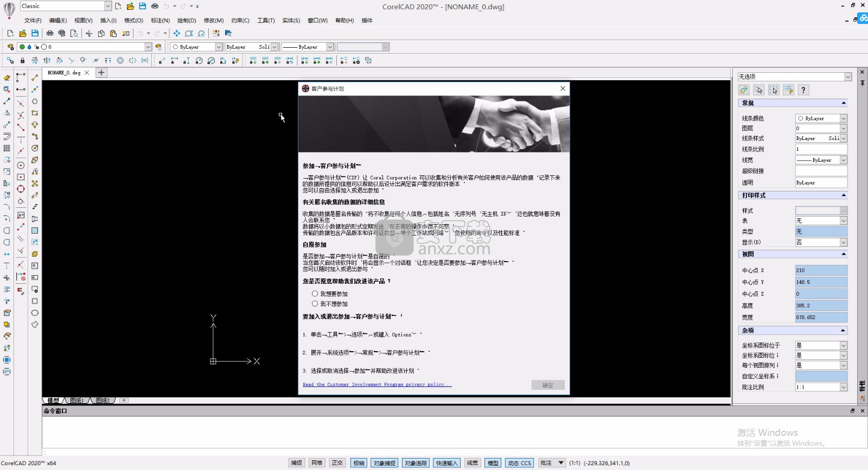Screen dimensions: 868x470
Task: Select the '我不想参加' radio option
Action: [315, 304]
